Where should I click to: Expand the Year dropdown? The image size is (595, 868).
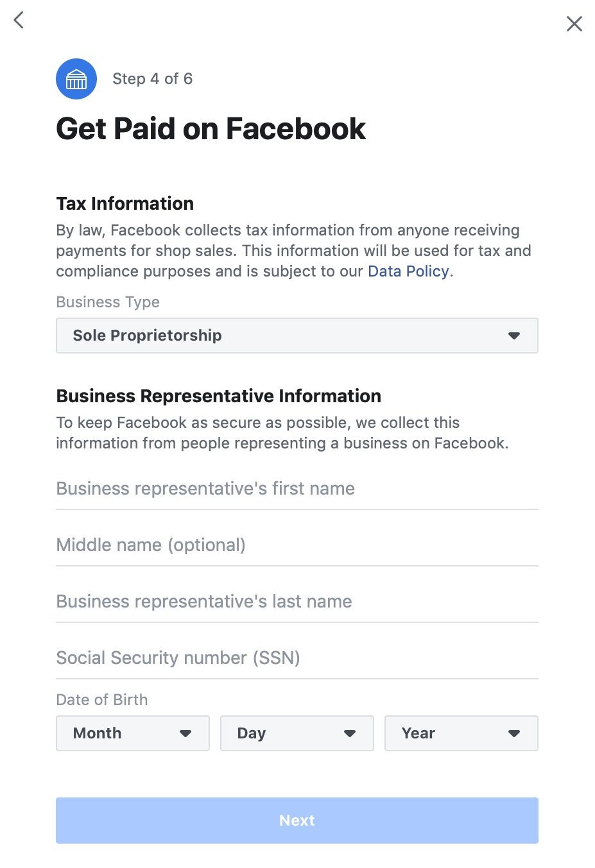click(461, 733)
